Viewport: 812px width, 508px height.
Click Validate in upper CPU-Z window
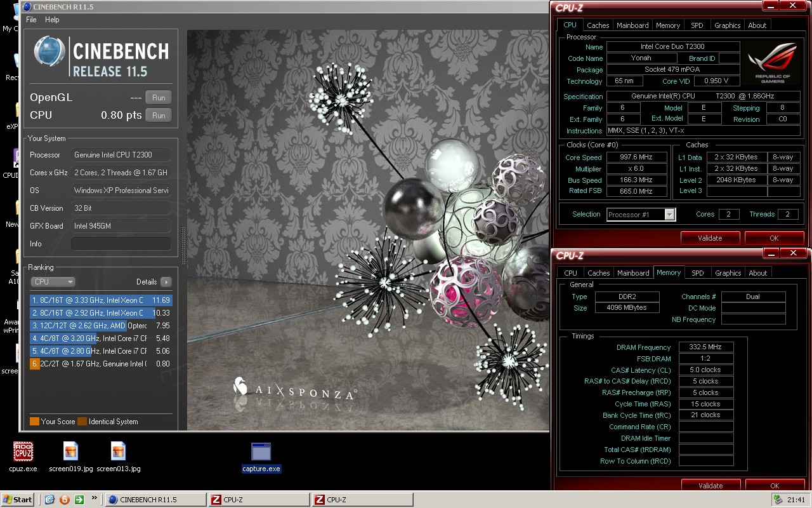coord(710,238)
